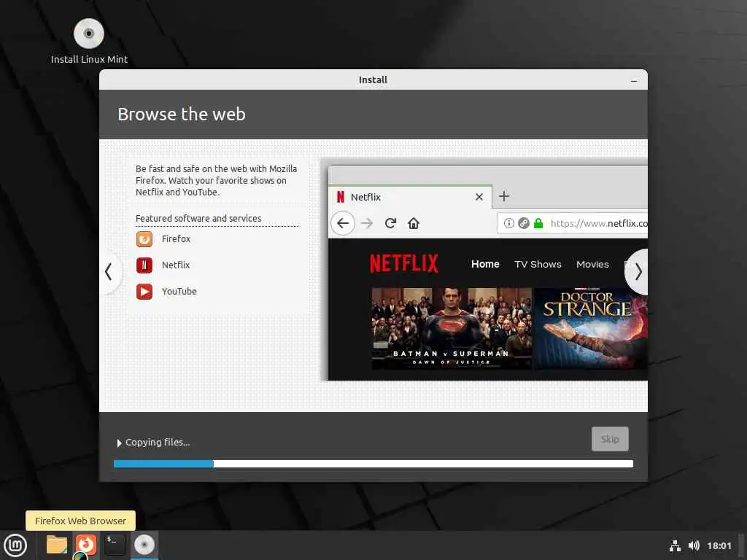
Task: Click Movies in the Netflix navigation
Action: coord(592,264)
